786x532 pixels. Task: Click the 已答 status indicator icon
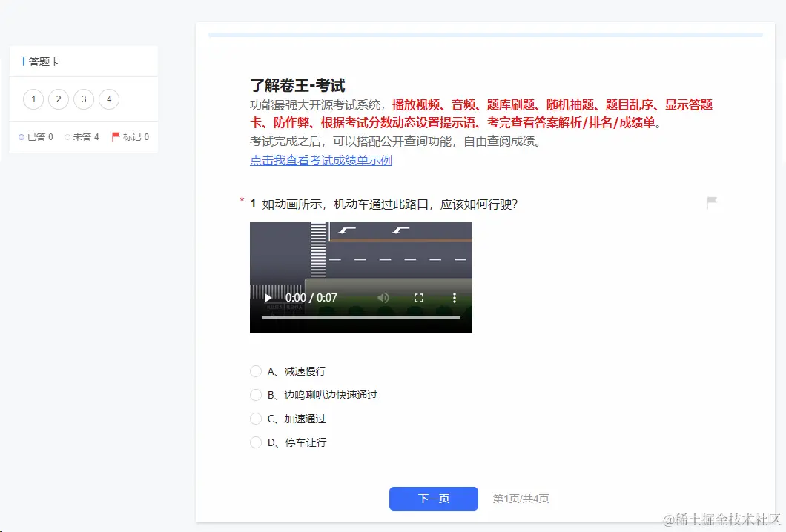[x=22, y=137]
